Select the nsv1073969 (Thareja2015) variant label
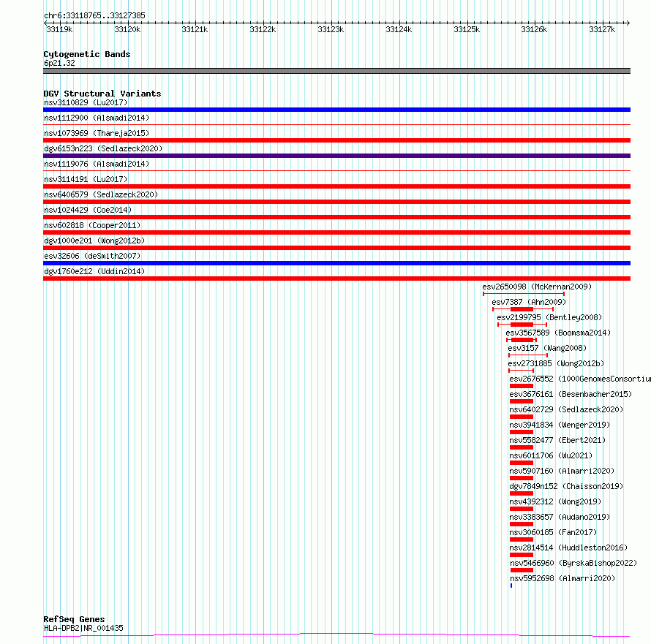651x644 pixels. (97, 133)
